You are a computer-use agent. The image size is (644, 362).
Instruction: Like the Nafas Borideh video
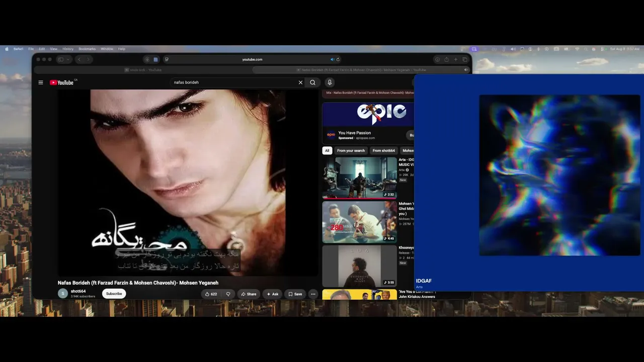click(211, 294)
